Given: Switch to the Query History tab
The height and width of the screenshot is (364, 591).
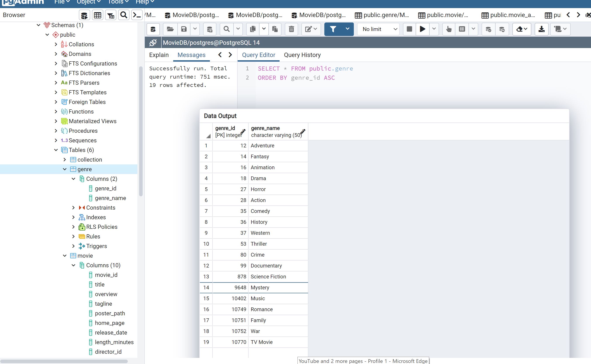Looking at the screenshot, I should click(303, 55).
